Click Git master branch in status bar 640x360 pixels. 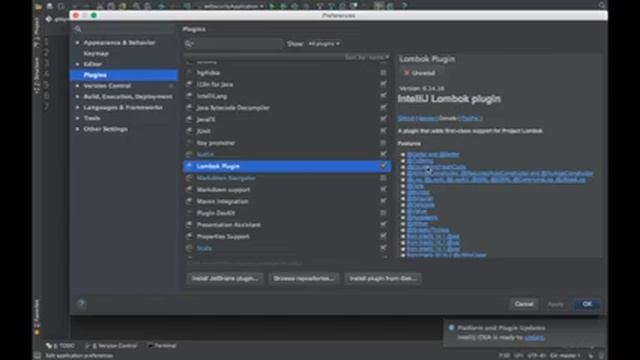tap(565, 356)
